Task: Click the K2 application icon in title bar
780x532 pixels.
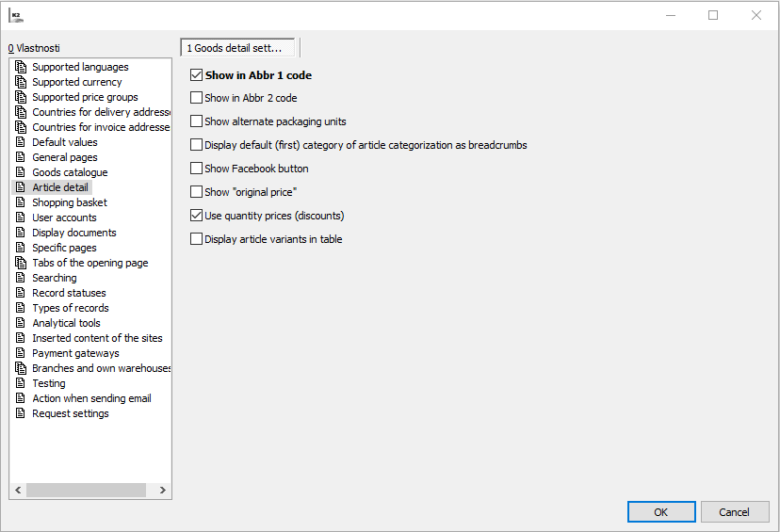Action: [x=16, y=15]
